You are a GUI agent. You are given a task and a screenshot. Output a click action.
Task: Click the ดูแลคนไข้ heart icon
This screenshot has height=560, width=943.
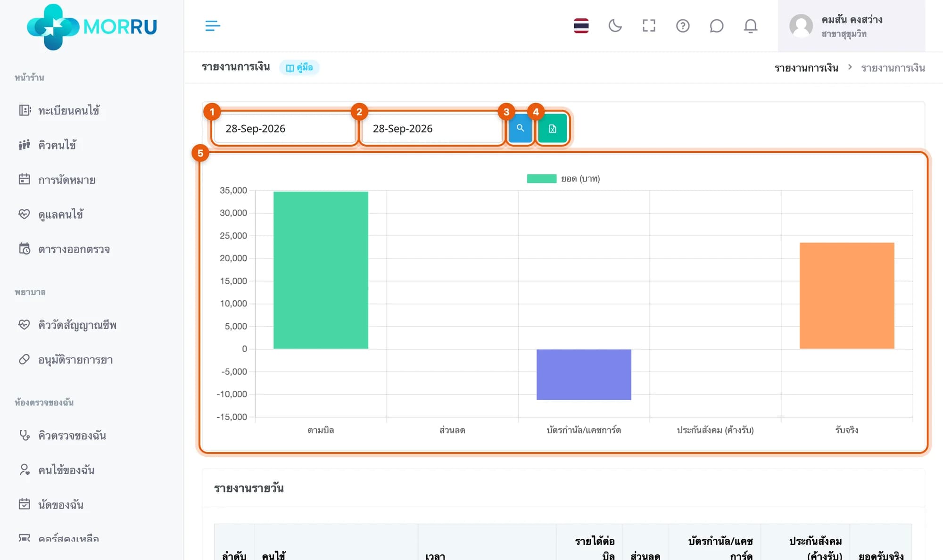point(24,214)
